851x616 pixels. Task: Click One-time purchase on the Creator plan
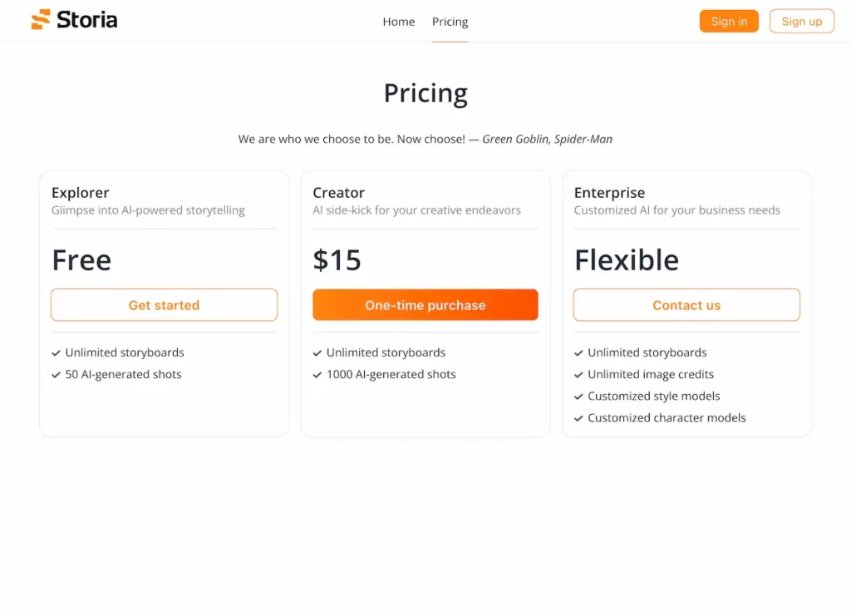[x=425, y=305]
